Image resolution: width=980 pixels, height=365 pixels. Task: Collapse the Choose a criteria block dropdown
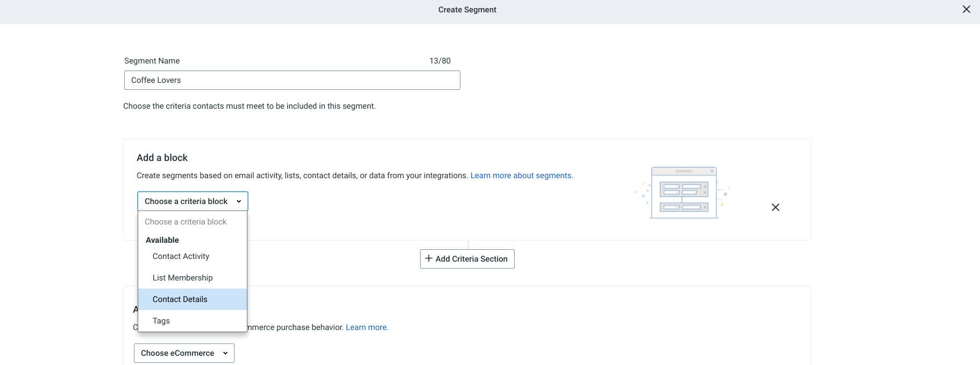[193, 201]
